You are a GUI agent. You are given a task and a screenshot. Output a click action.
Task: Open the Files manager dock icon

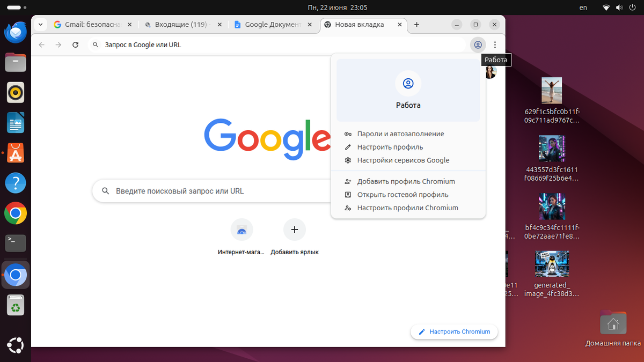point(16,62)
